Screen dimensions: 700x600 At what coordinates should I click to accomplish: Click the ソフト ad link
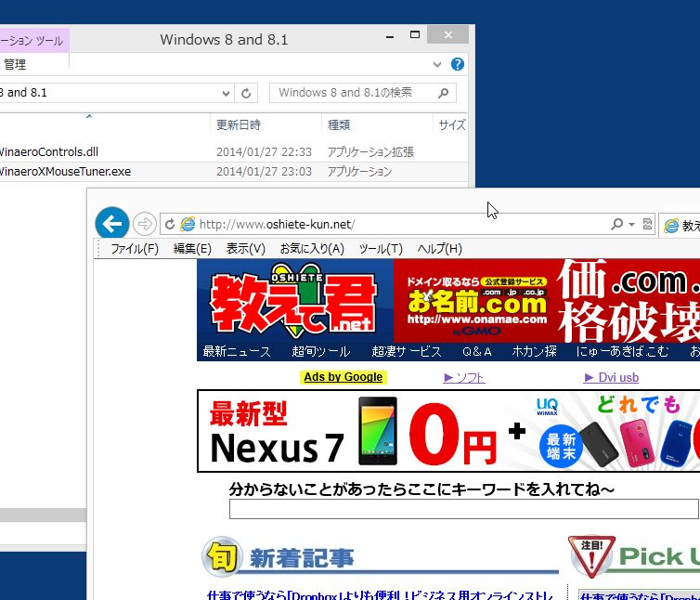click(464, 378)
